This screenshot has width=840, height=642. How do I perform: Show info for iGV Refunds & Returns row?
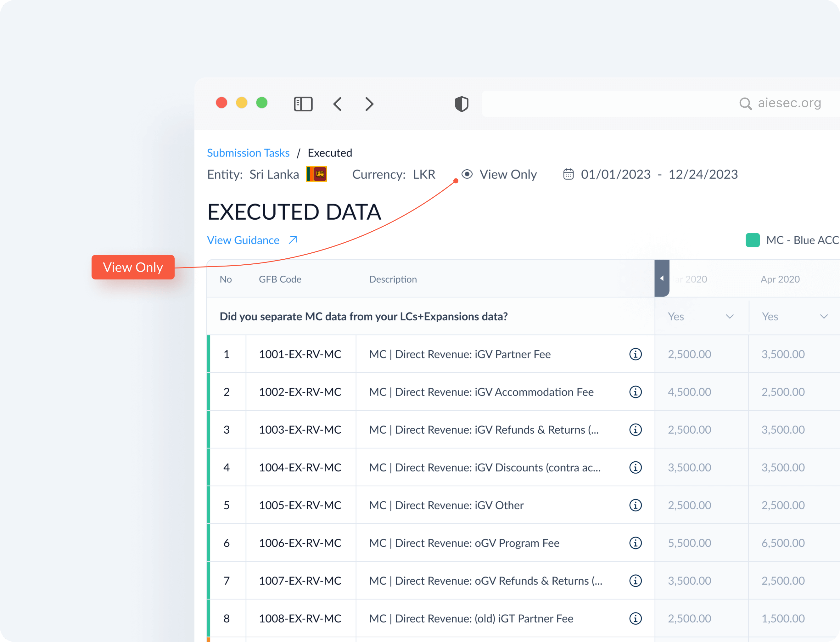(636, 430)
